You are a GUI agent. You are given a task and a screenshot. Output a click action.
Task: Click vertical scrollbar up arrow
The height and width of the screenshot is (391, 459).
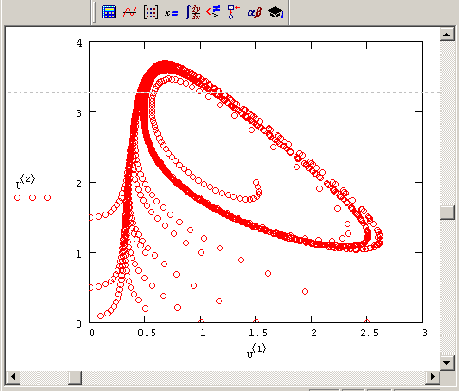pos(447,34)
